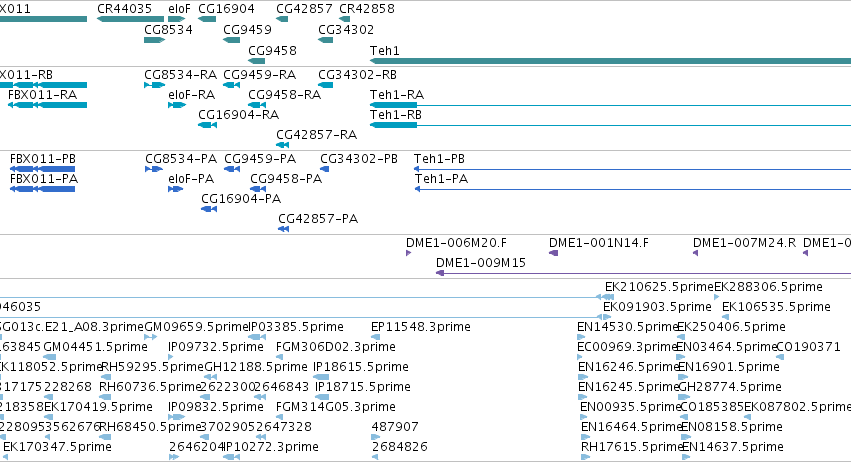Select the GH28774.5prime EST label
This screenshot has height=462, width=851.
[x=730, y=387]
